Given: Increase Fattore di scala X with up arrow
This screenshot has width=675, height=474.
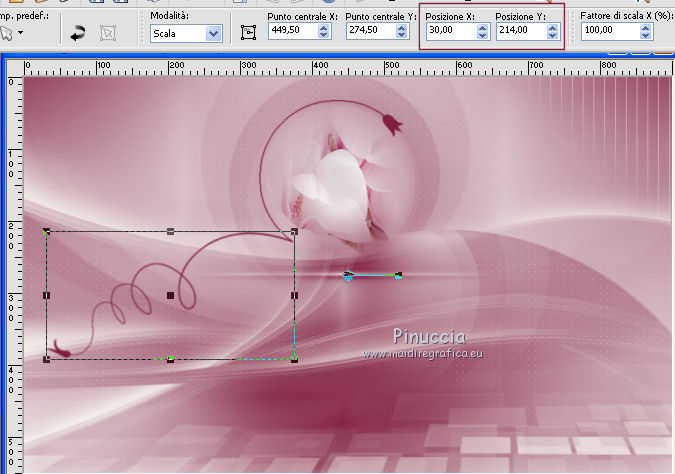Looking at the screenshot, I should coord(645,27).
